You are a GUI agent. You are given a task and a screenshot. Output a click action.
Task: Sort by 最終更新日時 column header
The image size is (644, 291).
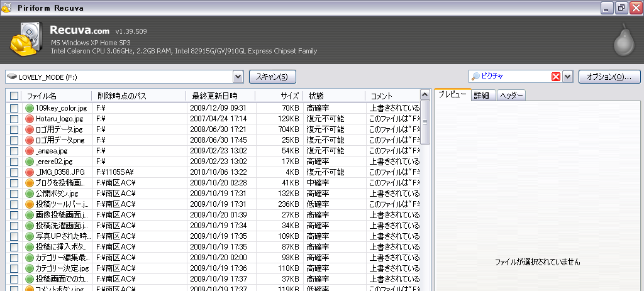(x=221, y=96)
